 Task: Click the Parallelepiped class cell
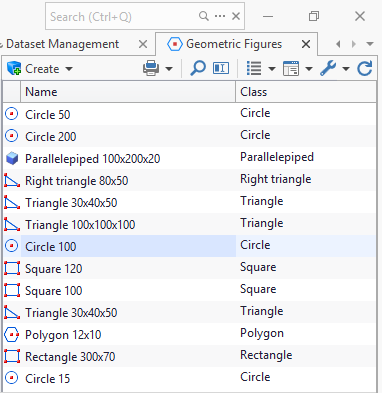(x=306, y=158)
